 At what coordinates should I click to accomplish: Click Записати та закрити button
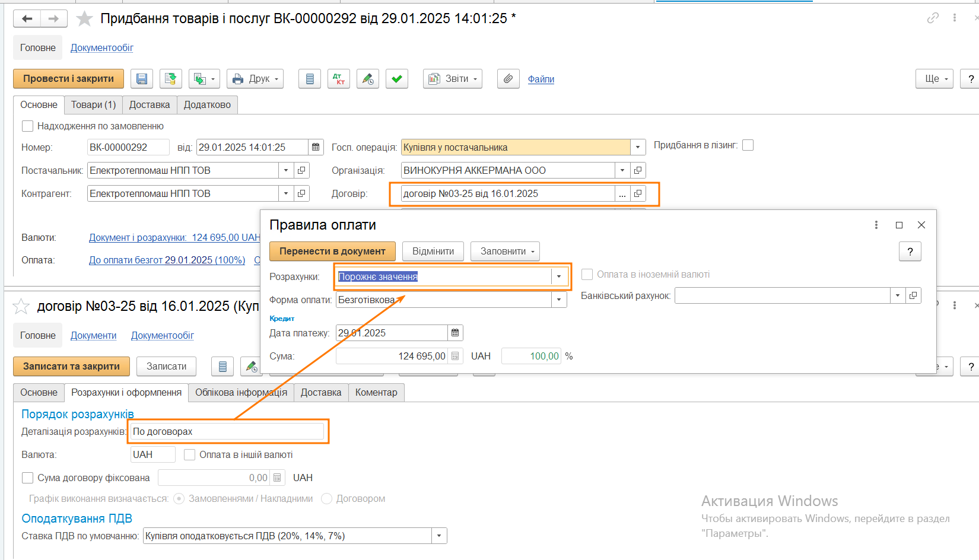tap(71, 366)
